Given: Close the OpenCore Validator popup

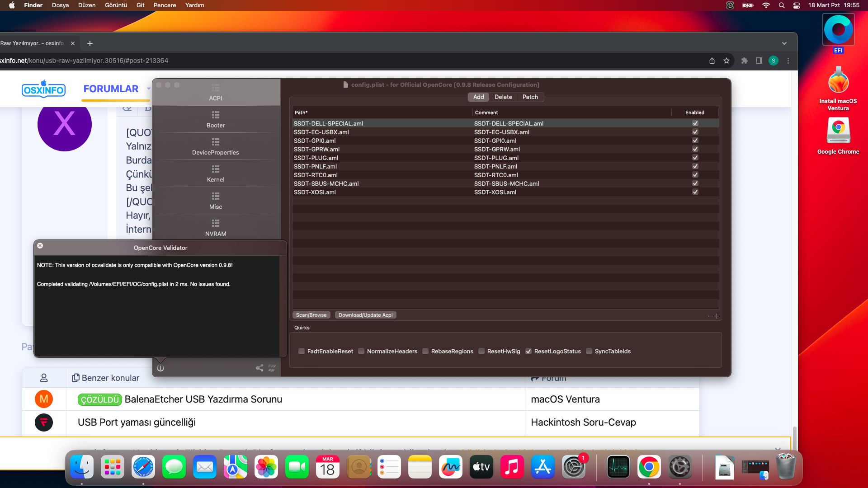Looking at the screenshot, I should (40, 246).
